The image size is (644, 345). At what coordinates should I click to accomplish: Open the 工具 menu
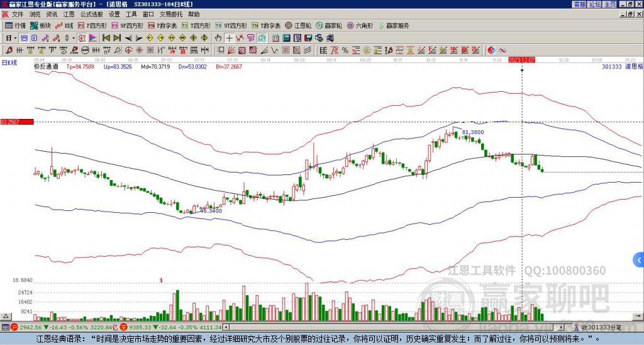(x=131, y=14)
